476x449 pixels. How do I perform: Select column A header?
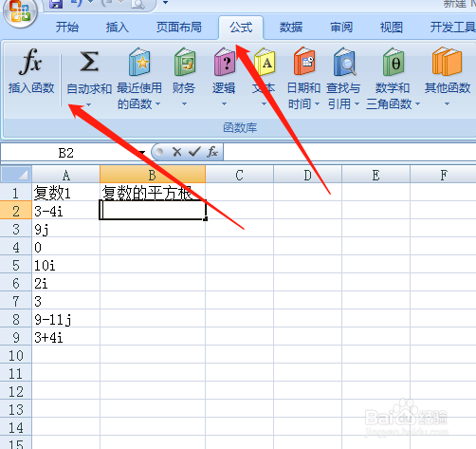65,175
